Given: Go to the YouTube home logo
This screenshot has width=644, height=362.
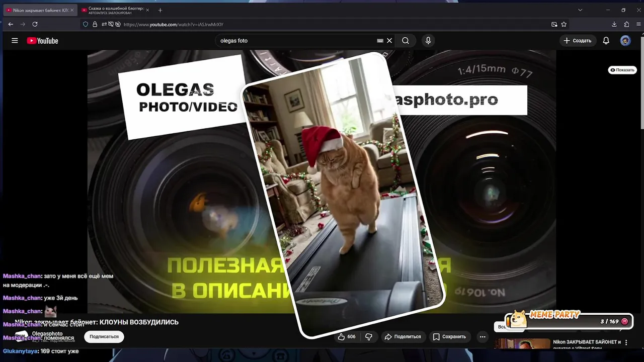Looking at the screenshot, I should pos(42,41).
